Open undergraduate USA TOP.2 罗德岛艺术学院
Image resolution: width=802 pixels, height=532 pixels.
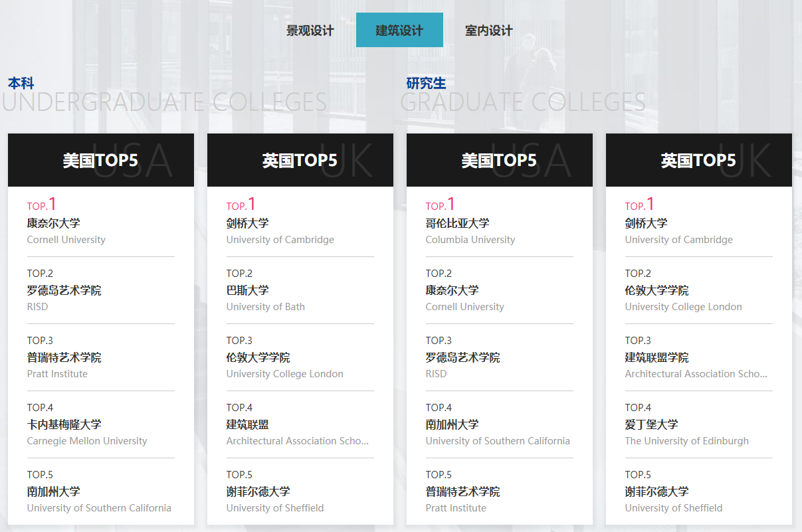64,290
